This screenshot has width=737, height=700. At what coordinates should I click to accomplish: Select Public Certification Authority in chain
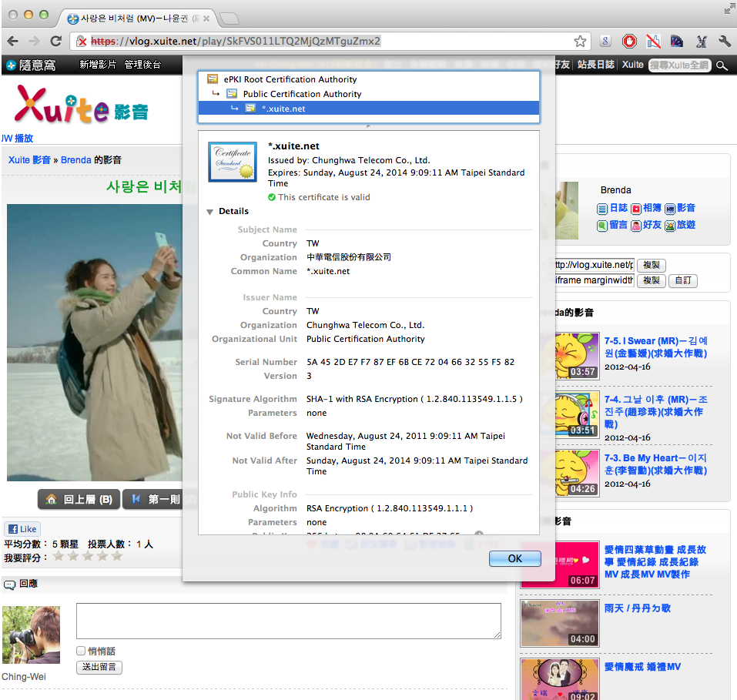coord(369,94)
